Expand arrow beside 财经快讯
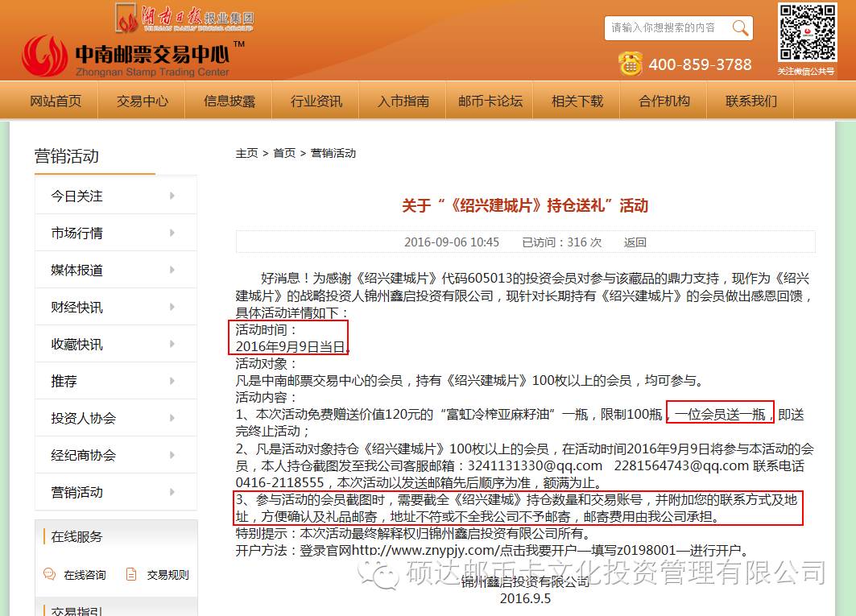 pos(172,307)
